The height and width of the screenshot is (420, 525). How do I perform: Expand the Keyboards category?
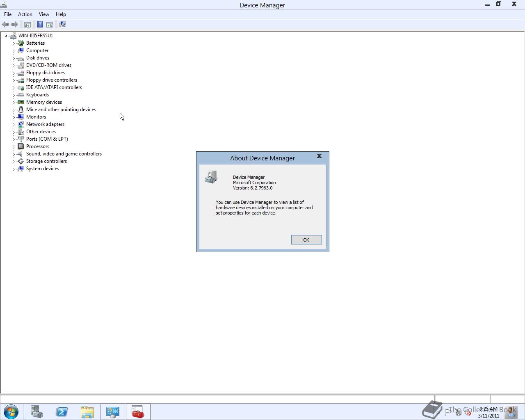tap(14, 95)
